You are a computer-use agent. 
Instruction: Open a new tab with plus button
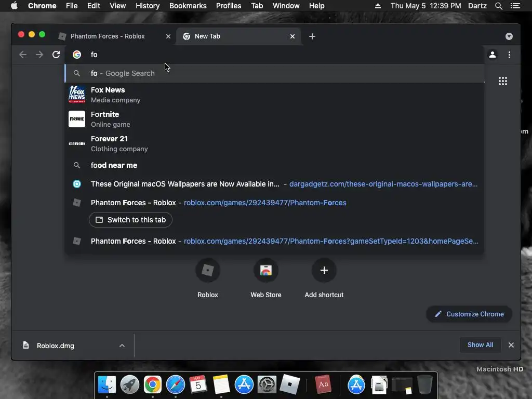click(312, 36)
